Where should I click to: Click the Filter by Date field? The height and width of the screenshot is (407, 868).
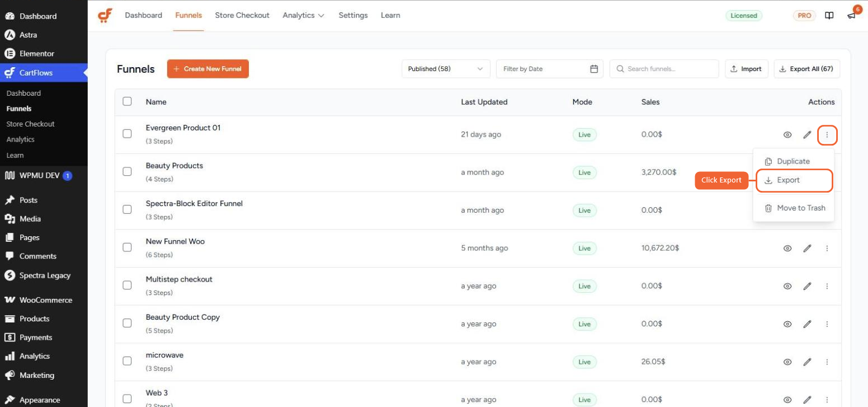550,69
